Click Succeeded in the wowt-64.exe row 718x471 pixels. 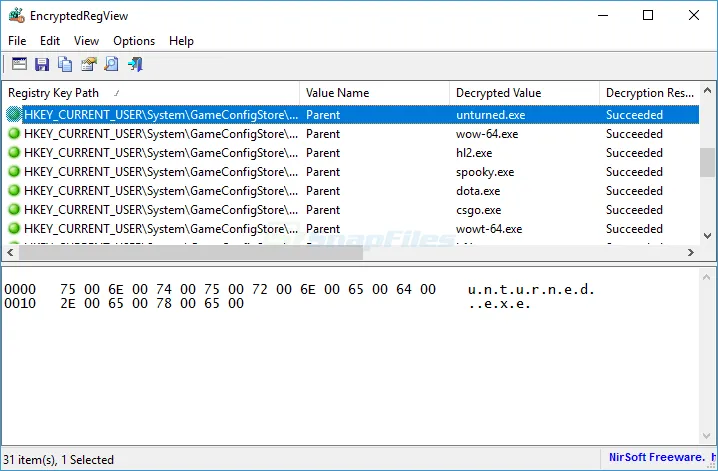pyautogui.click(x=635, y=228)
